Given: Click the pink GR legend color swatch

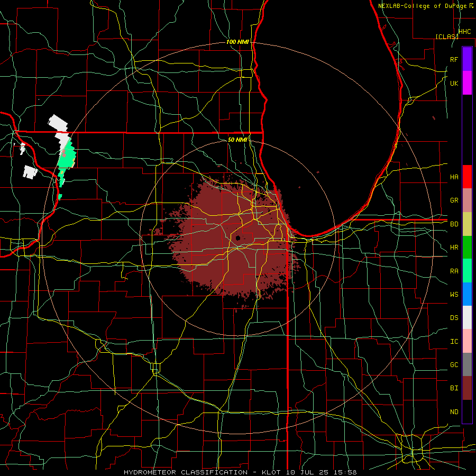Looking at the screenshot, I should pos(467,200).
